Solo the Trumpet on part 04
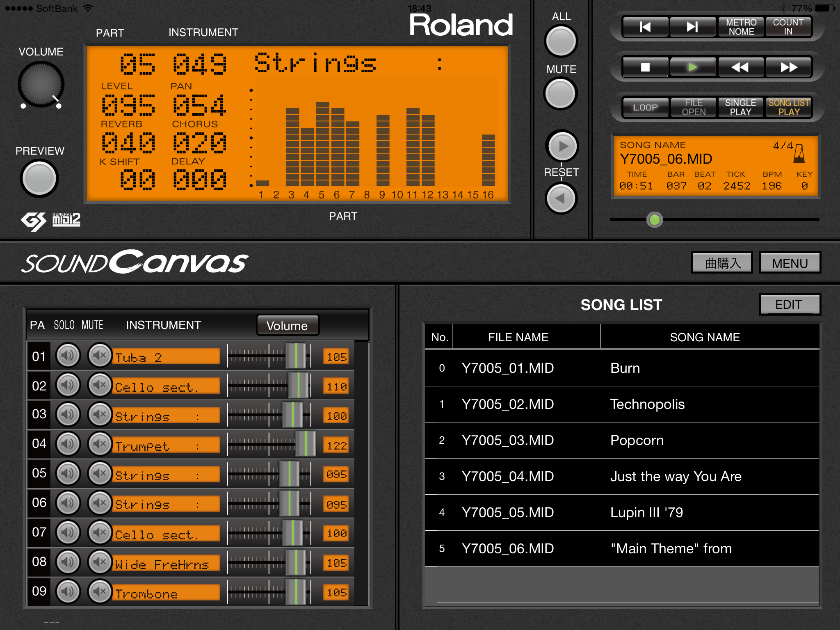The height and width of the screenshot is (630, 840). tap(68, 444)
